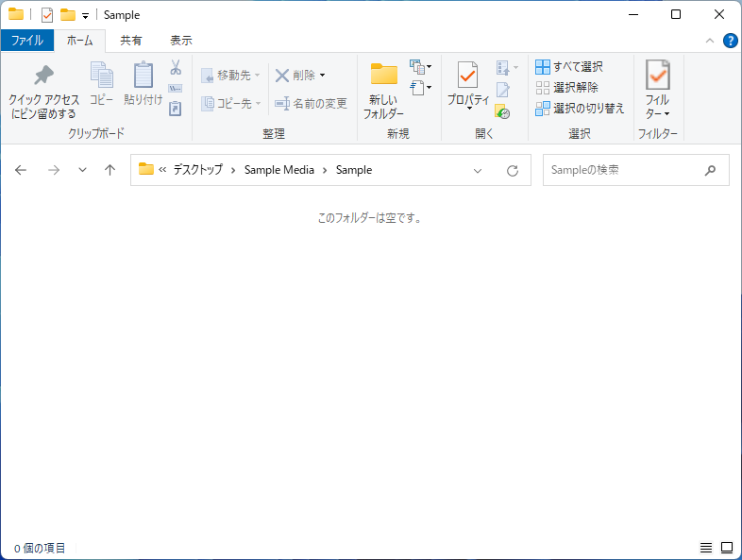The width and height of the screenshot is (742, 560).
Task: Open the File (ファイル) tab
Action: click(27, 41)
